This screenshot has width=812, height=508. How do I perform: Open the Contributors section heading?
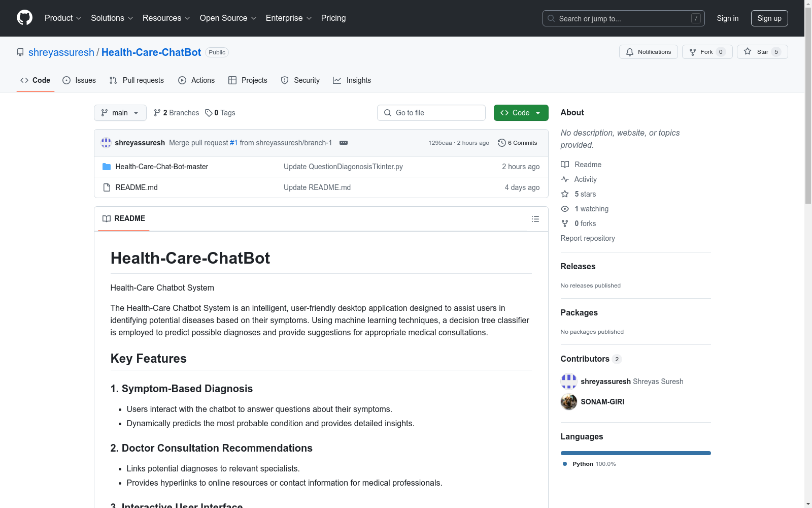(591, 359)
